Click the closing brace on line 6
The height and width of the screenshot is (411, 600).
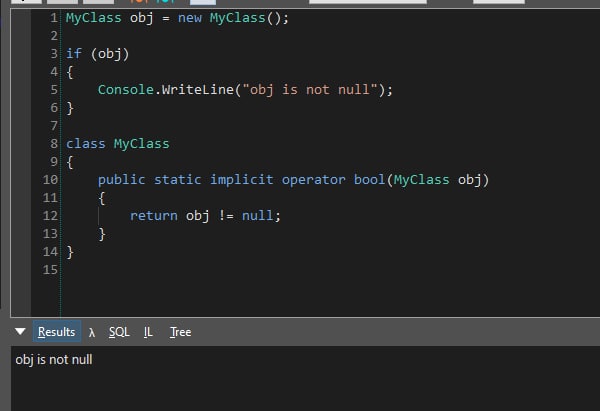coord(70,108)
